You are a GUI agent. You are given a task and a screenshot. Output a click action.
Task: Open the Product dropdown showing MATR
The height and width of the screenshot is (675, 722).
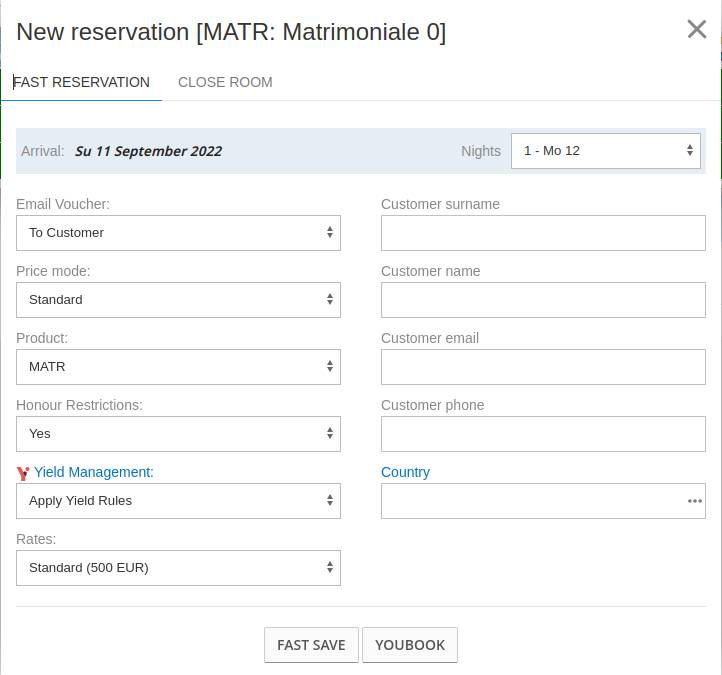(178, 367)
